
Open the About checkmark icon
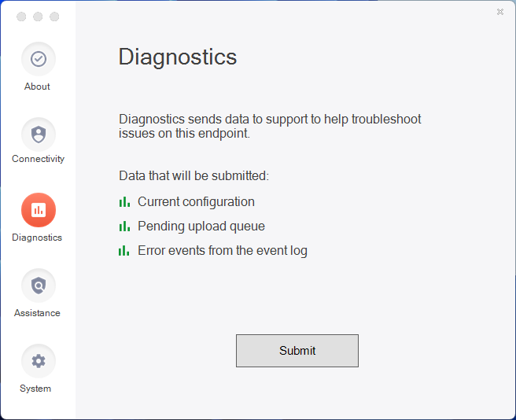(x=39, y=59)
